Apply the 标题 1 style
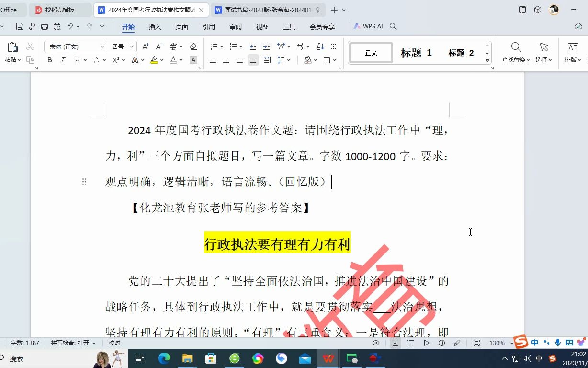 coord(415,53)
